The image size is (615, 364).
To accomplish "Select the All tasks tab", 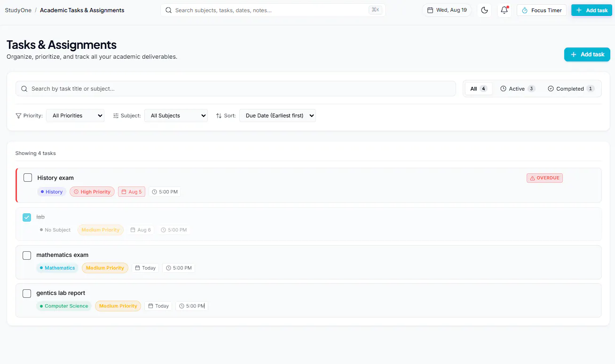I will click(479, 89).
